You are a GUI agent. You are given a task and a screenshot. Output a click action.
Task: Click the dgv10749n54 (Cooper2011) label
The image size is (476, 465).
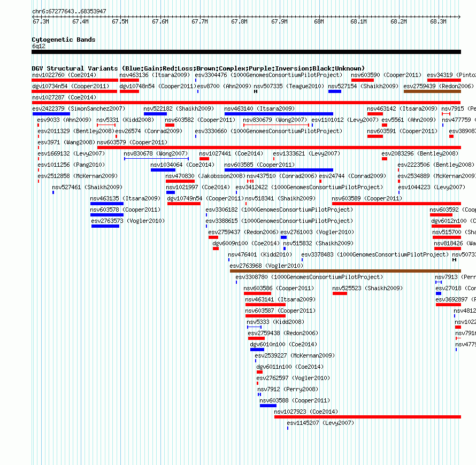pos(205,198)
